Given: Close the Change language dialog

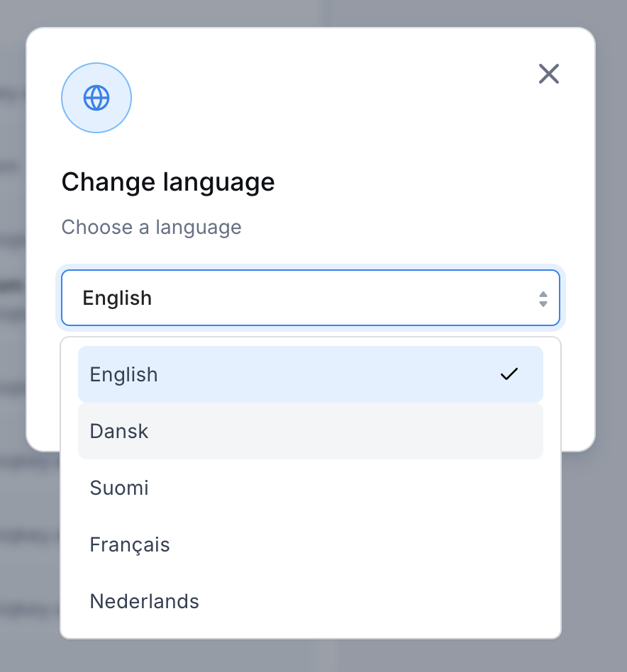Looking at the screenshot, I should (x=548, y=74).
